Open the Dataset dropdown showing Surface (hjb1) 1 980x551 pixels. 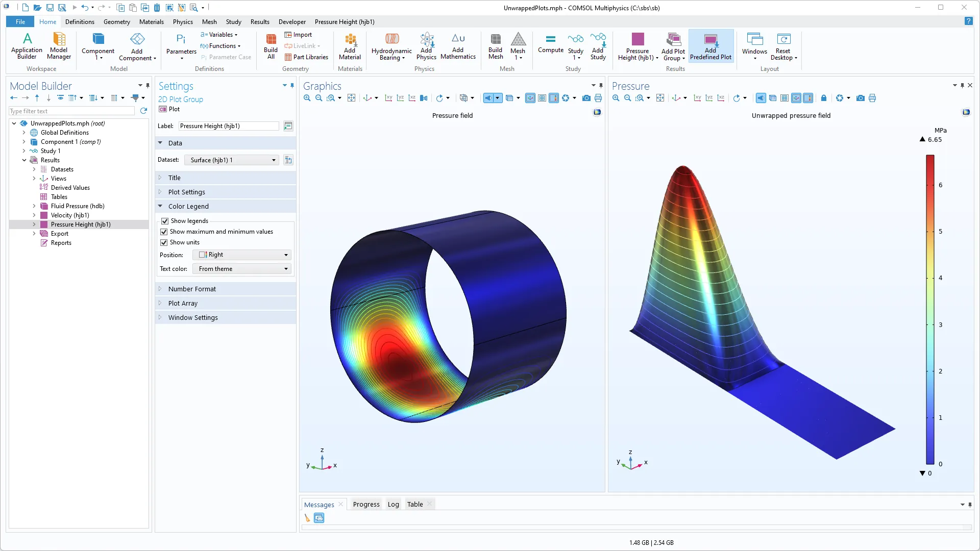(232, 160)
